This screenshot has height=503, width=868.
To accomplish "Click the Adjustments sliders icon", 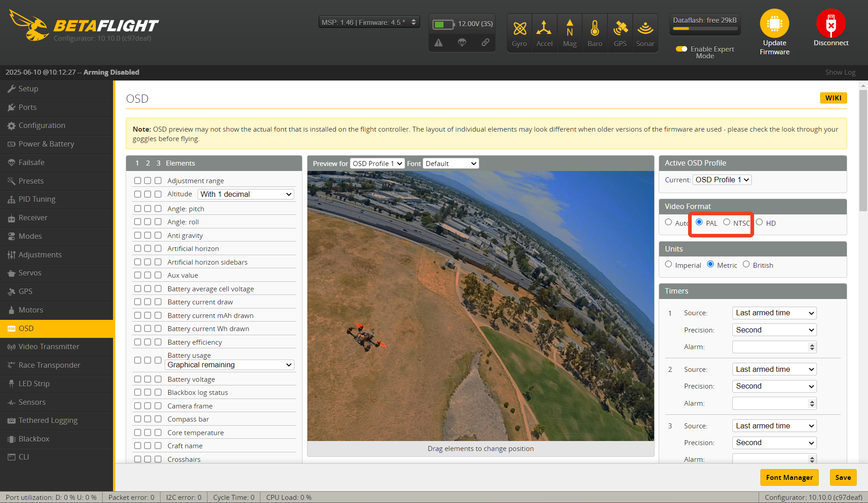I will [x=11, y=255].
